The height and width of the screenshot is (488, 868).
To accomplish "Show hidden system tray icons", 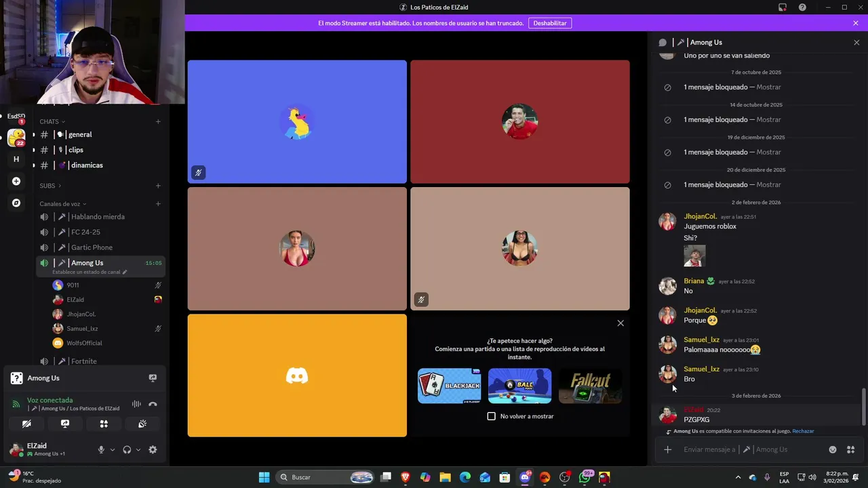I will pyautogui.click(x=738, y=477).
